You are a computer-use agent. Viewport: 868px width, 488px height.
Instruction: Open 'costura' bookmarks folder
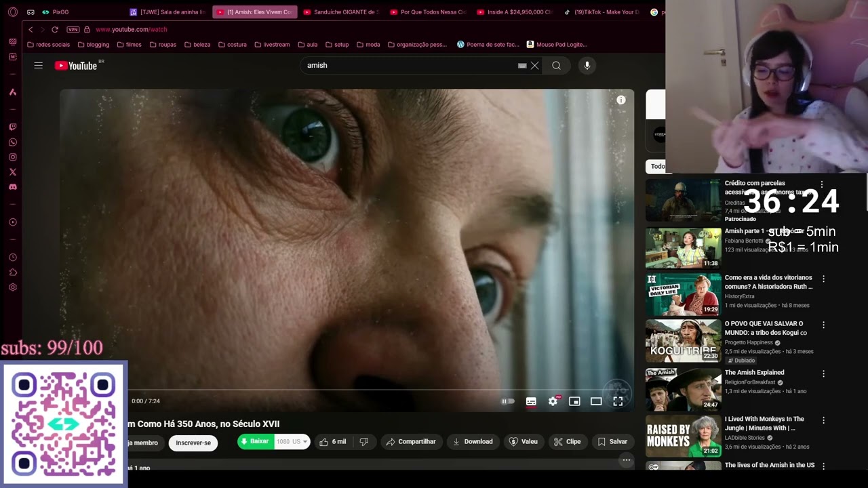233,45
